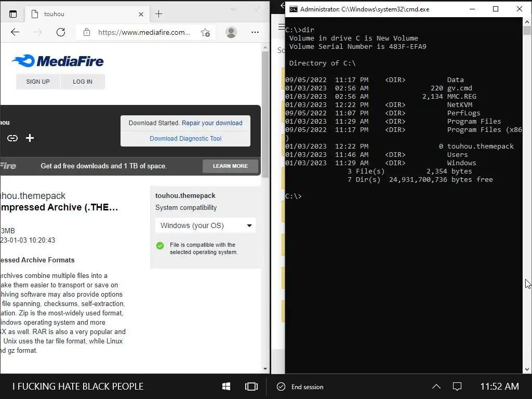Click PerfLogs in the dir listing
This screenshot has width=532, height=399.
click(463, 113)
